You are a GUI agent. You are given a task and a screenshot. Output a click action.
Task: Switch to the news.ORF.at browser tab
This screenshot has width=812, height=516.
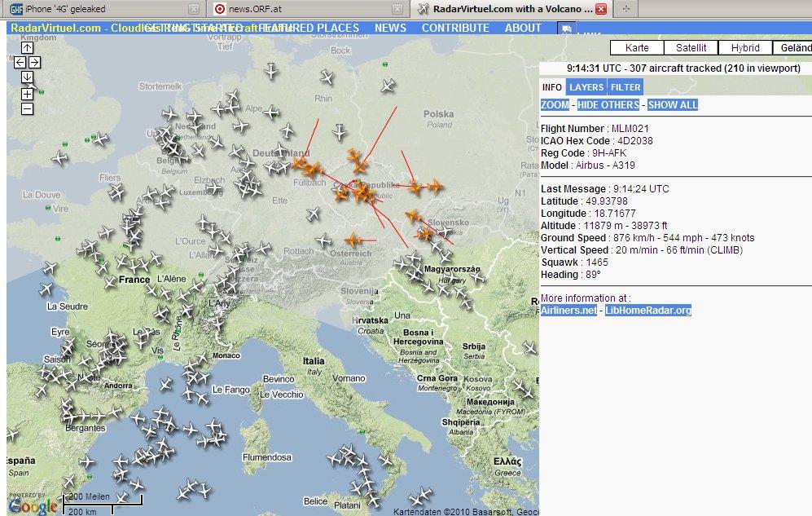[301, 9]
